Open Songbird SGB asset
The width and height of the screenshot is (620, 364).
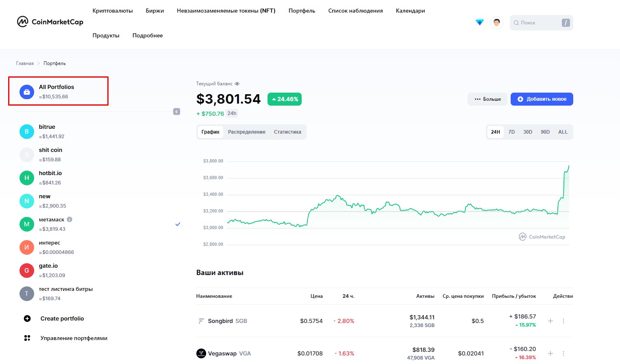(x=228, y=321)
